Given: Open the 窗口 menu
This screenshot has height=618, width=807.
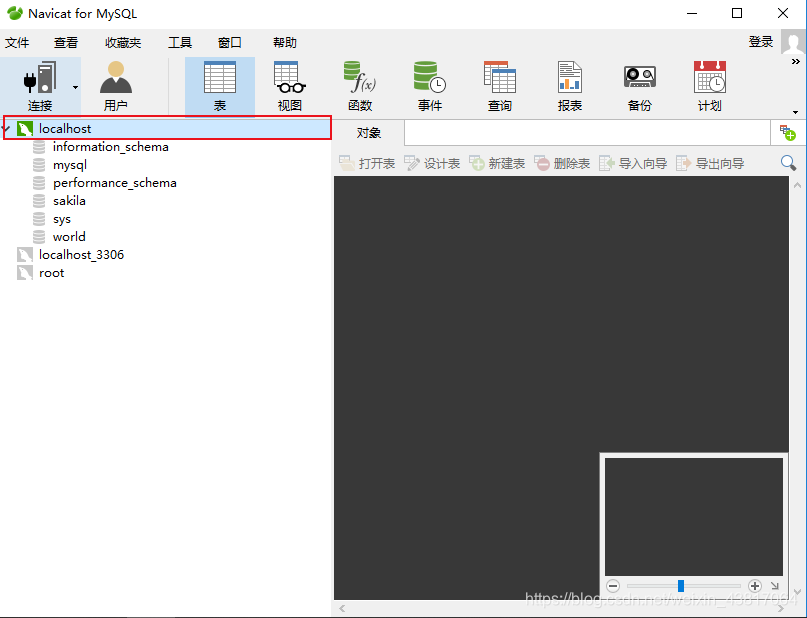Looking at the screenshot, I should [230, 43].
